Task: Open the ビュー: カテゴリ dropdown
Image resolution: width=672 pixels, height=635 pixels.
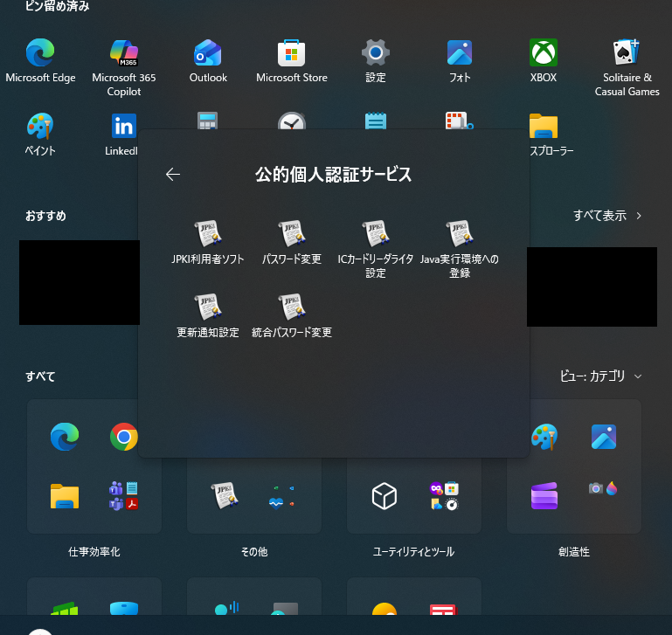Action: point(601,376)
